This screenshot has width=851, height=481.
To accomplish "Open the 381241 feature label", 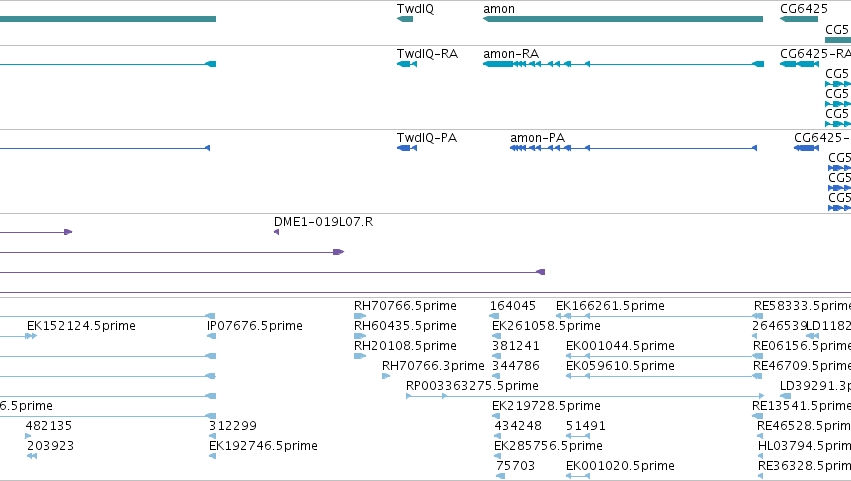I will (x=516, y=346).
